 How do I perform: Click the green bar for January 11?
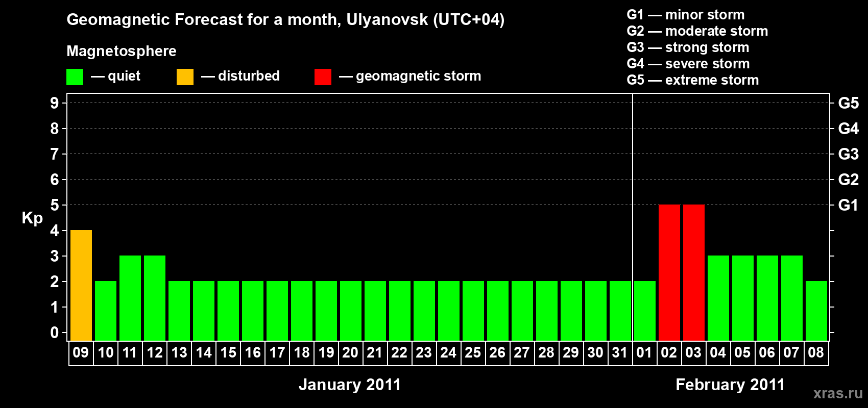point(130,298)
